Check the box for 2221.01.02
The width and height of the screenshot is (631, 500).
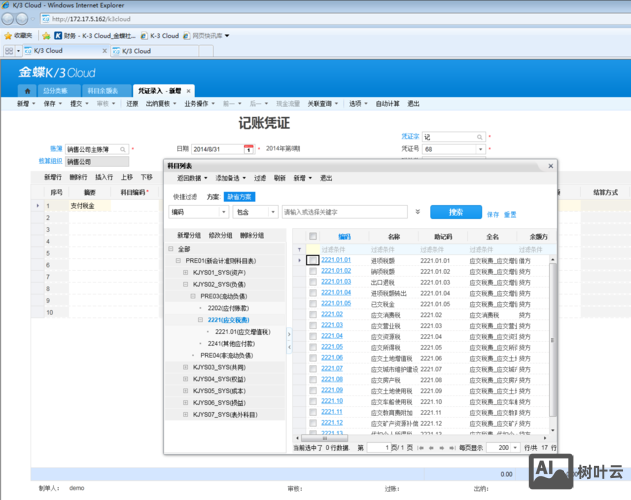313,271
